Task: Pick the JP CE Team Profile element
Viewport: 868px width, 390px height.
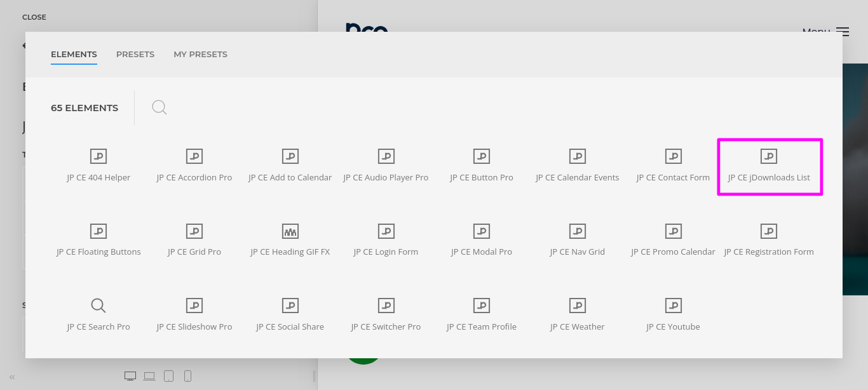Action: (x=482, y=315)
